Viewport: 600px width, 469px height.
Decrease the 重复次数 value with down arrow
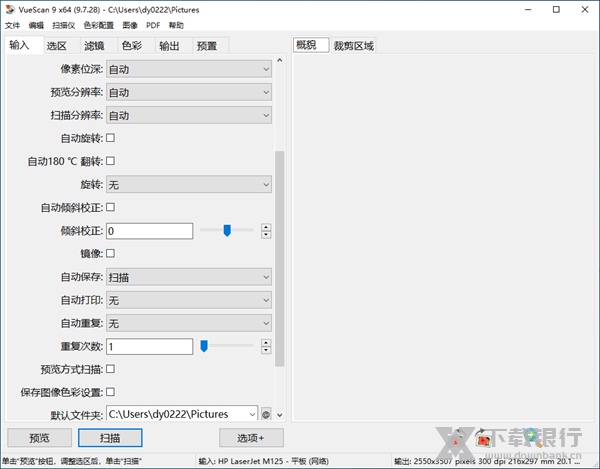tap(266, 350)
